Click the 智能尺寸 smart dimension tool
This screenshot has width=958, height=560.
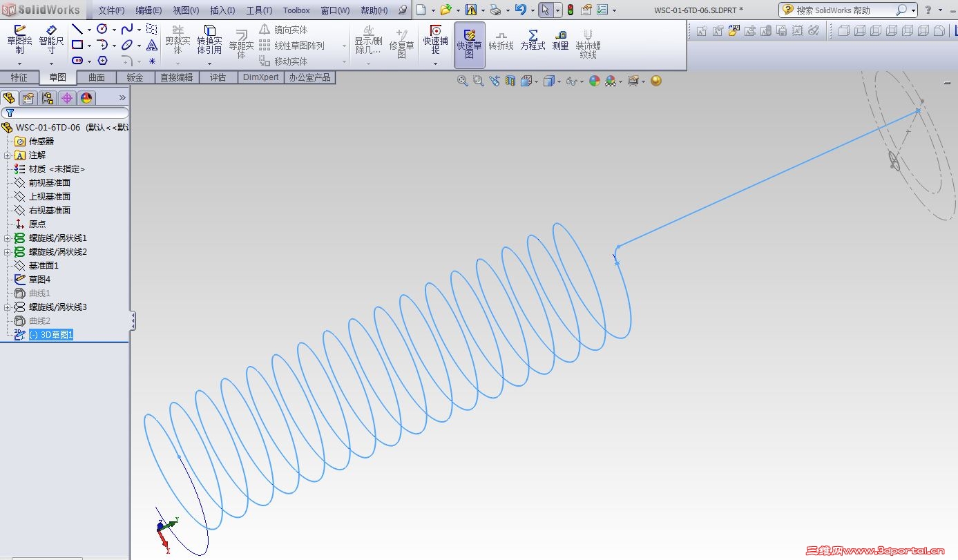[51, 41]
